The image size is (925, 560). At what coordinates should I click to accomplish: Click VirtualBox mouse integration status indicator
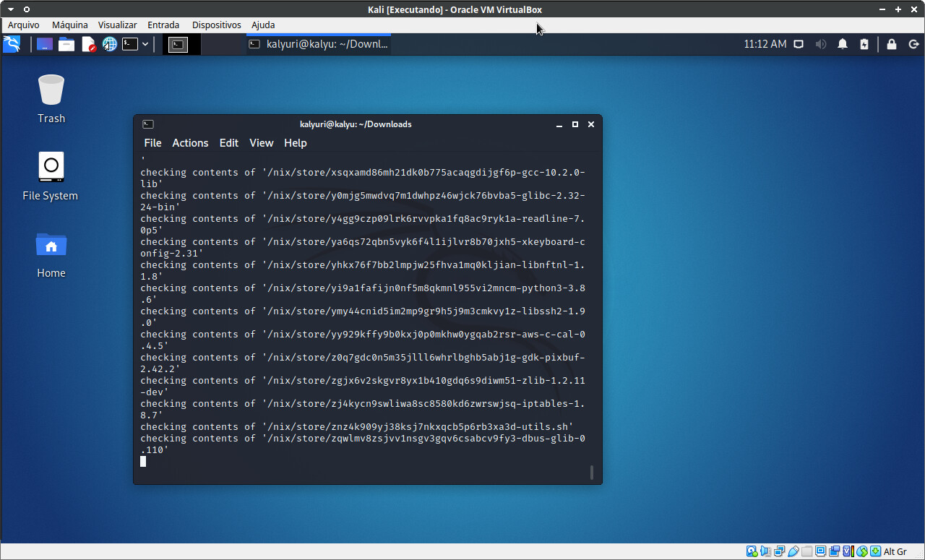861,551
